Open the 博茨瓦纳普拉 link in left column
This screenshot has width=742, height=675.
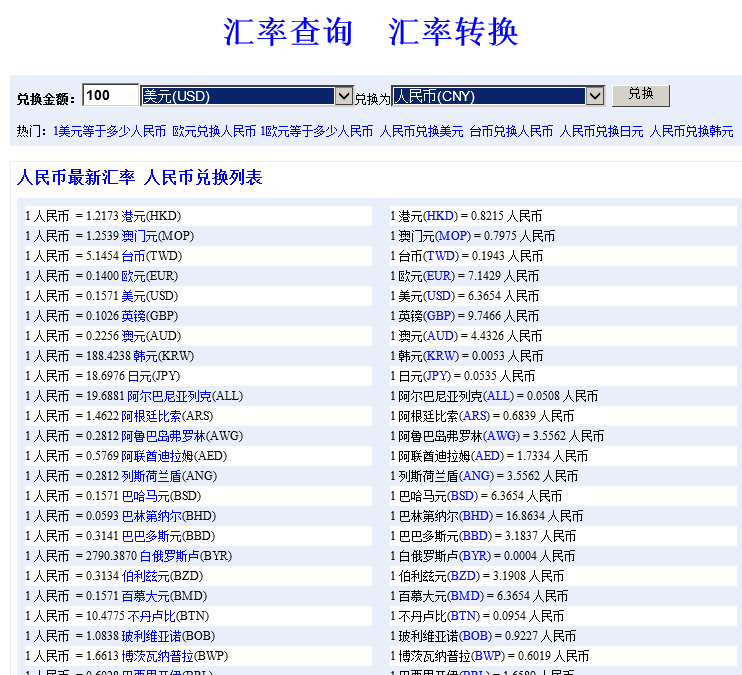point(158,656)
